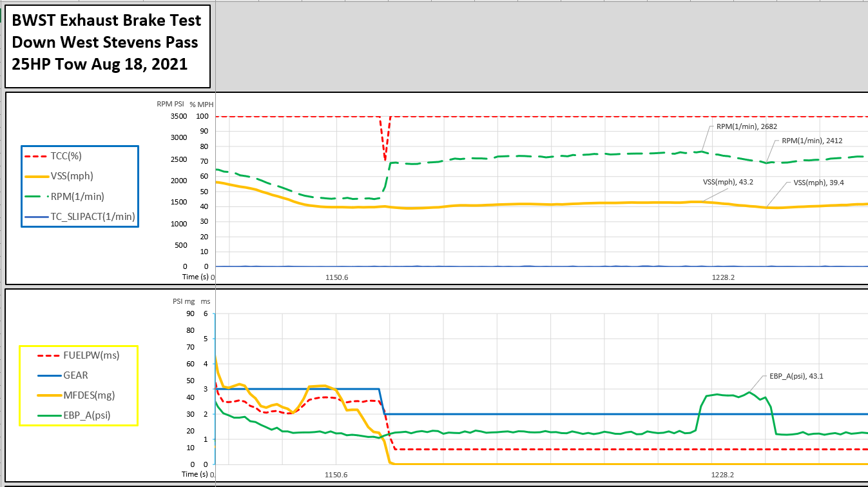Click the VSS 43.2 data label
The height and width of the screenshot is (487, 868).
tap(728, 182)
